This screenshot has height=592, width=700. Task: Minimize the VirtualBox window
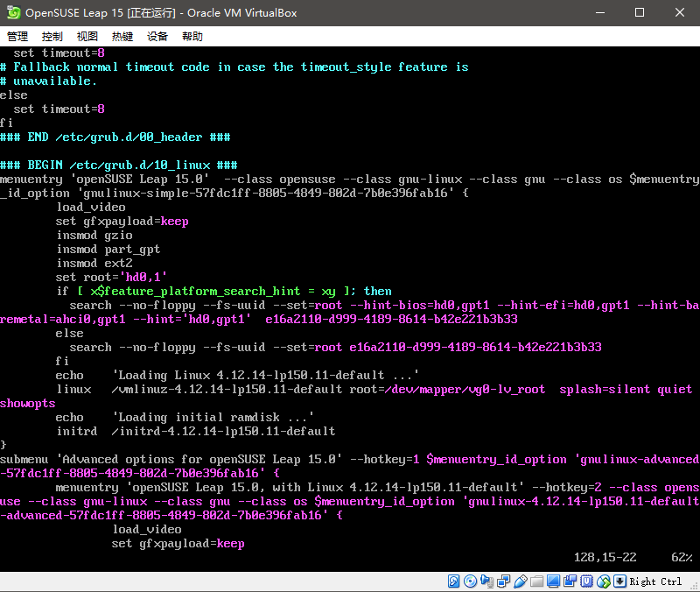[x=600, y=12]
